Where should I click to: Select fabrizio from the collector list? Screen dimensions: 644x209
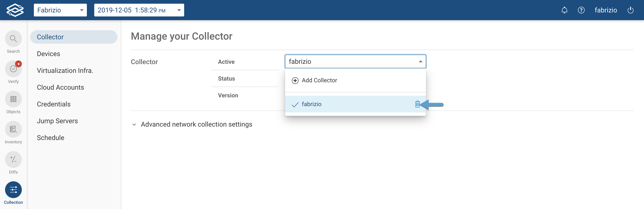311,104
